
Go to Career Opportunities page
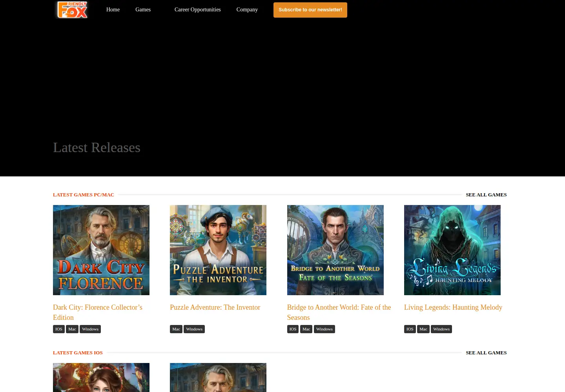(x=197, y=9)
